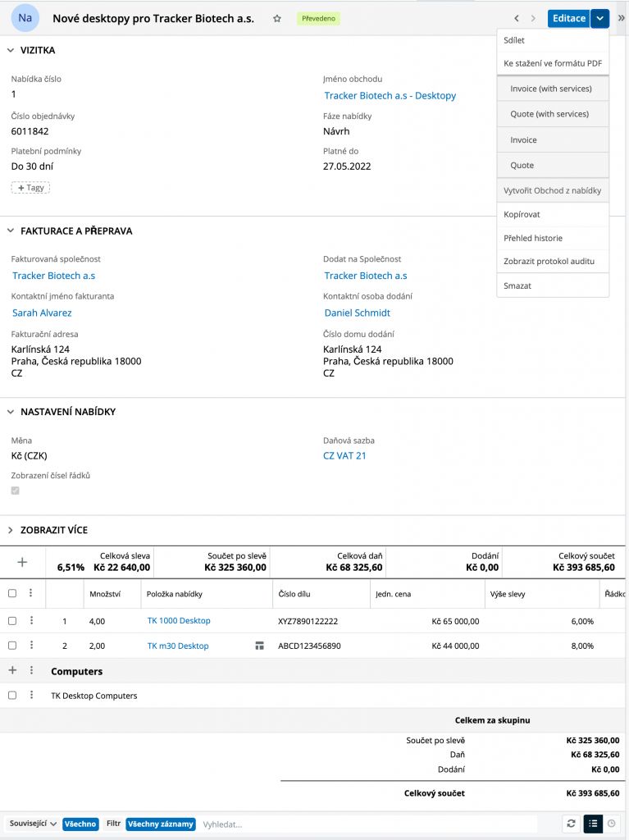Select Ke stažení ve formátu PDF
Screen dimensions: 629x840
point(552,62)
